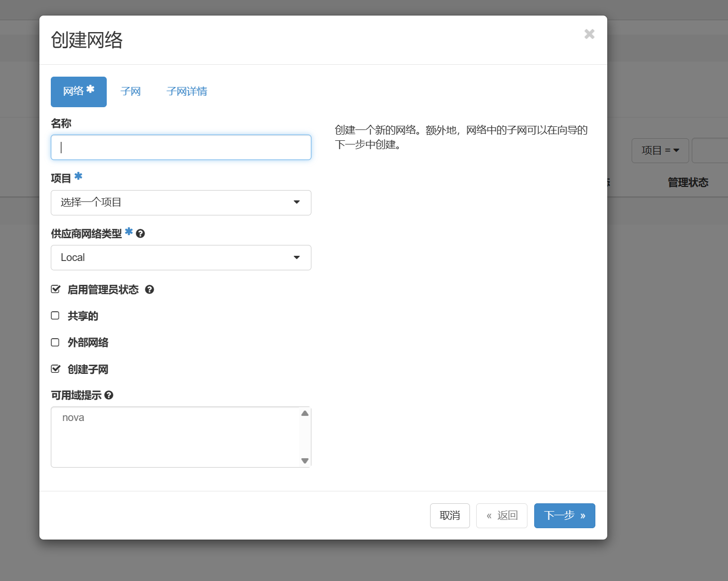Image resolution: width=728 pixels, height=581 pixels.
Task: Enable the 共享的 checkbox
Action: click(x=55, y=315)
